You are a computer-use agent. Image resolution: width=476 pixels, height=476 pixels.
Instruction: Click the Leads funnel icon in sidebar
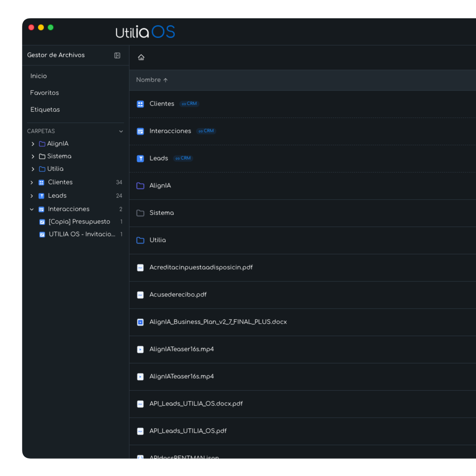[x=41, y=196]
